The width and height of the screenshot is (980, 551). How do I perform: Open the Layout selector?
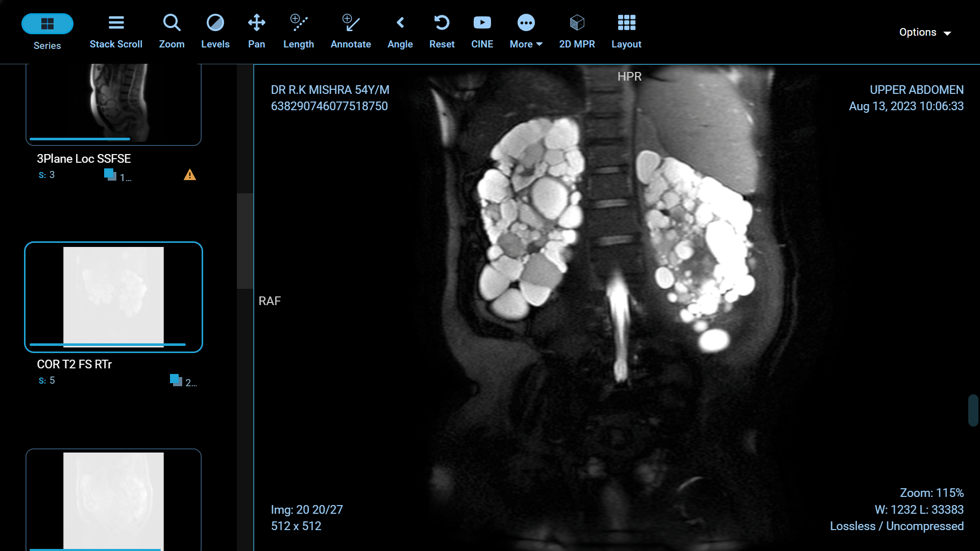coord(626,31)
